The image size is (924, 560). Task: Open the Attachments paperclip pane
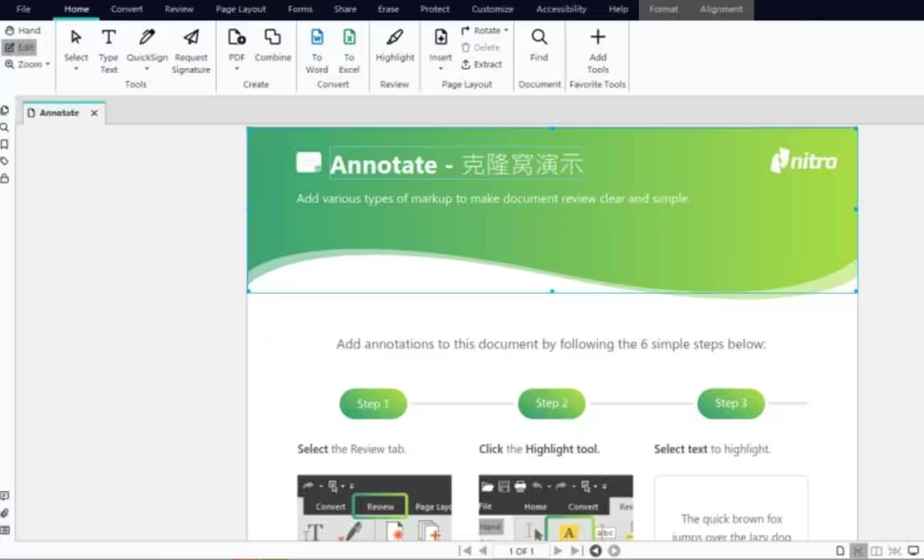click(4, 513)
